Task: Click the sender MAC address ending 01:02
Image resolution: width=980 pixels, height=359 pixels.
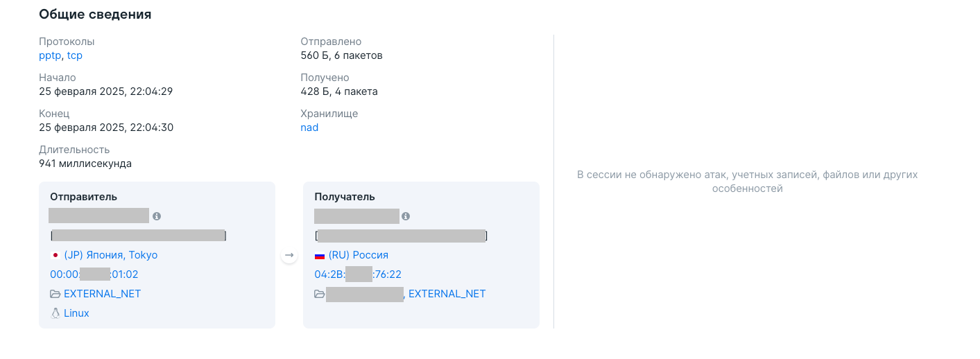Action: 94,274
